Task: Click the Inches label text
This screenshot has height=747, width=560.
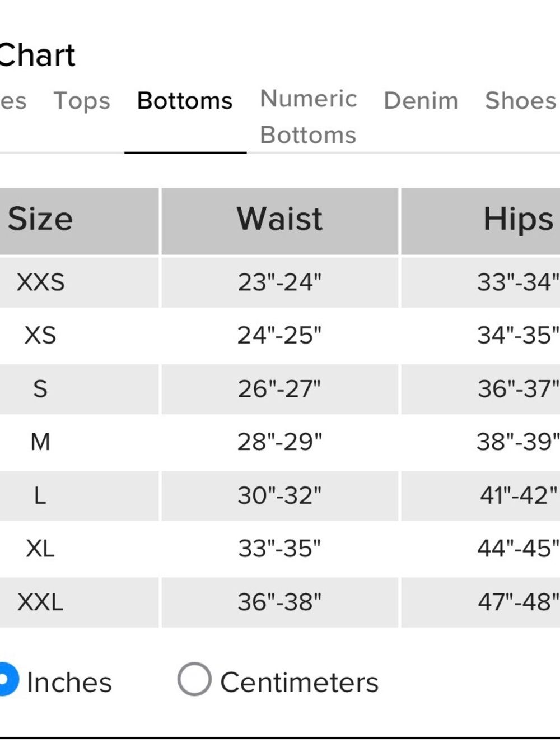Action: [69, 683]
